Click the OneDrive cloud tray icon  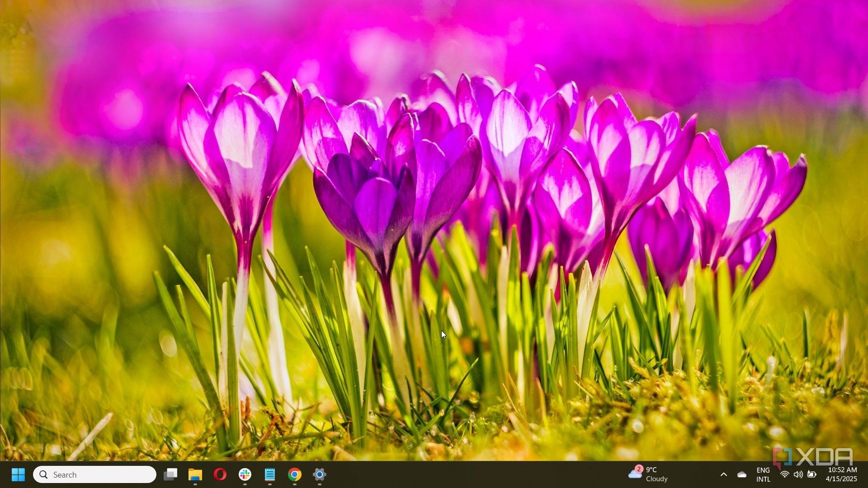point(742,474)
